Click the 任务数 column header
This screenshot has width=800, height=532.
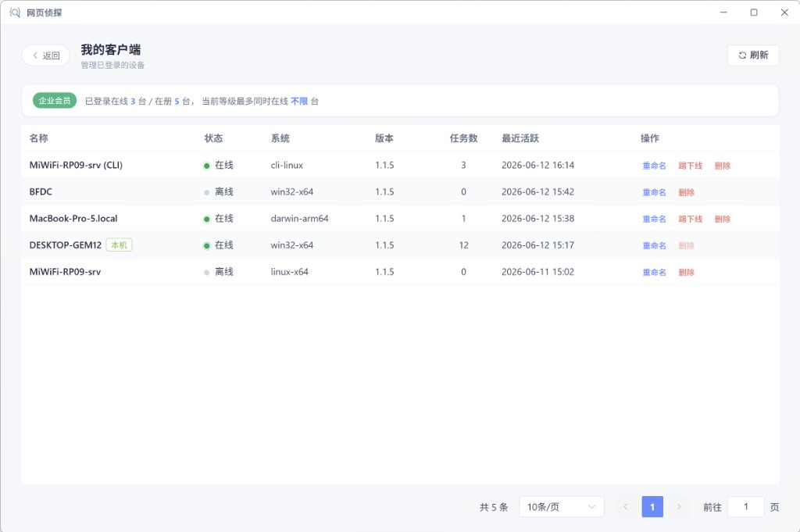tap(463, 138)
